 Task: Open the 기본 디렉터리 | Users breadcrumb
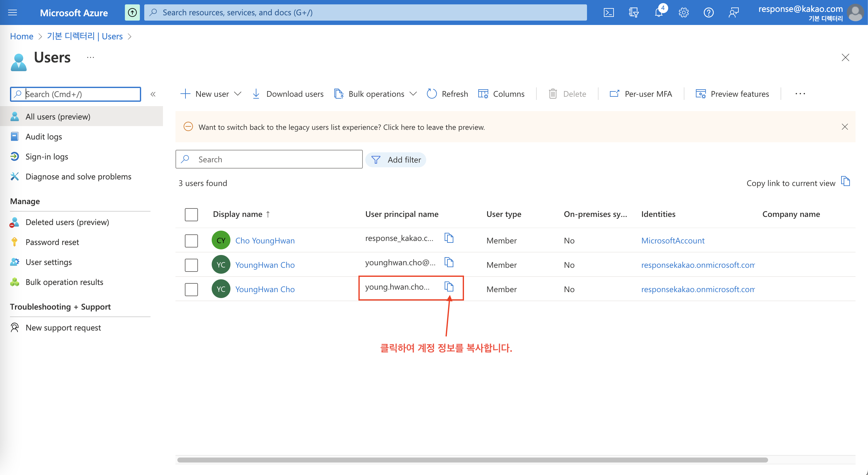(x=85, y=37)
